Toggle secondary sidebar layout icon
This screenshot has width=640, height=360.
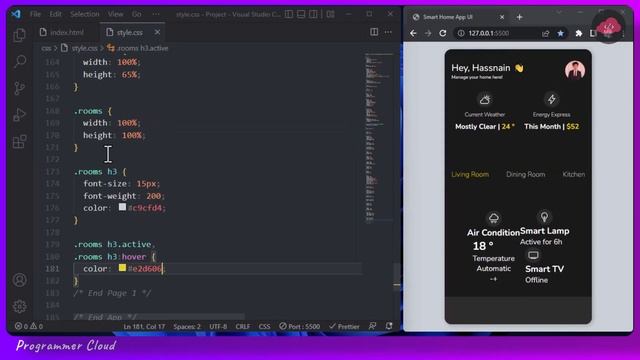click(x=313, y=14)
